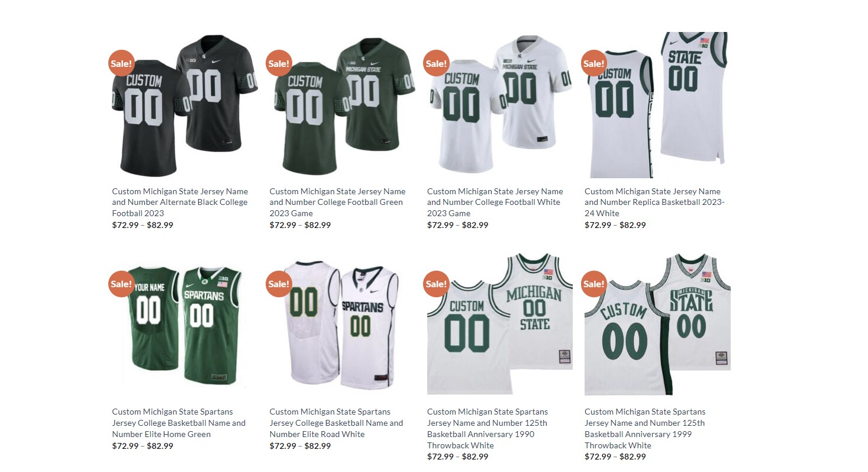Click the Sale badge on the green football jersey
868x472 pixels.
click(x=279, y=63)
